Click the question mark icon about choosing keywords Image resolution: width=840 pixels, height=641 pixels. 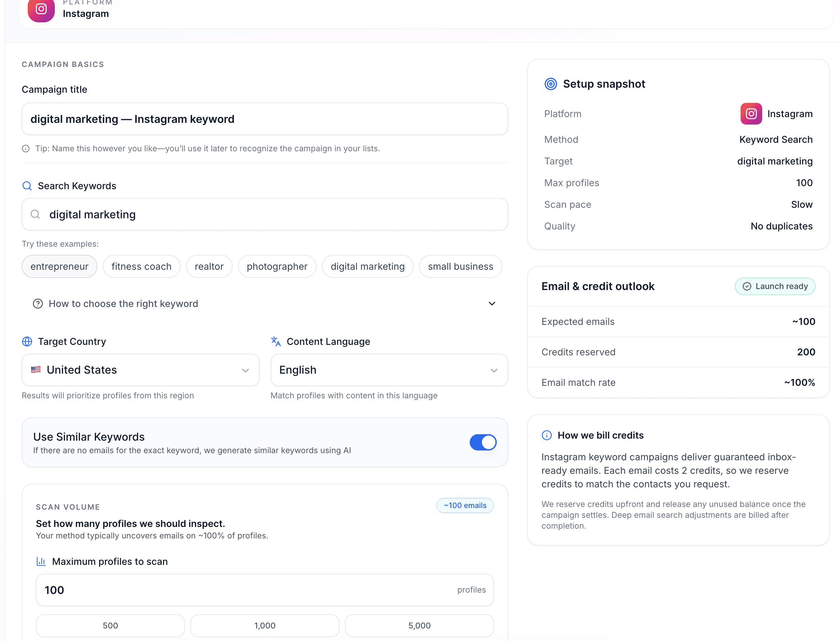38,303
